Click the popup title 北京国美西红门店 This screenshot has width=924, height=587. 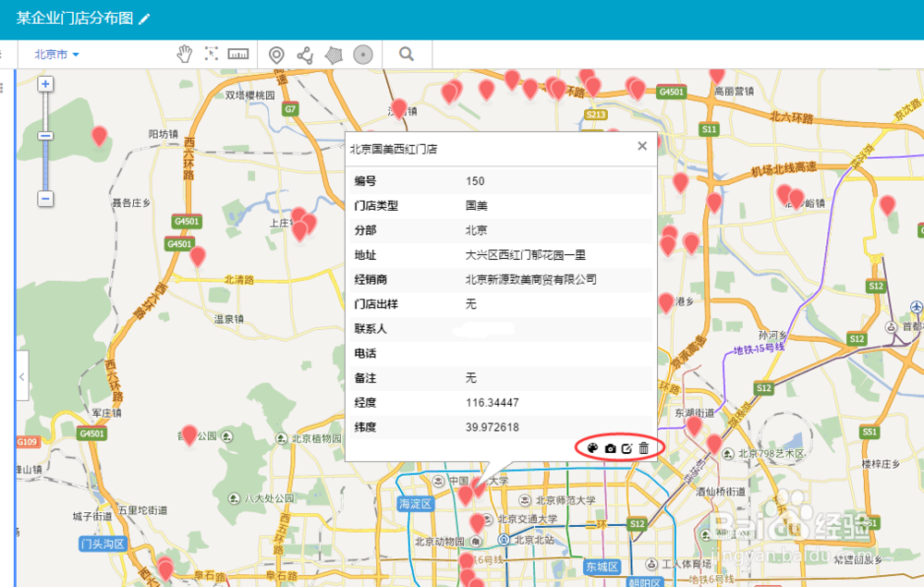point(394,149)
